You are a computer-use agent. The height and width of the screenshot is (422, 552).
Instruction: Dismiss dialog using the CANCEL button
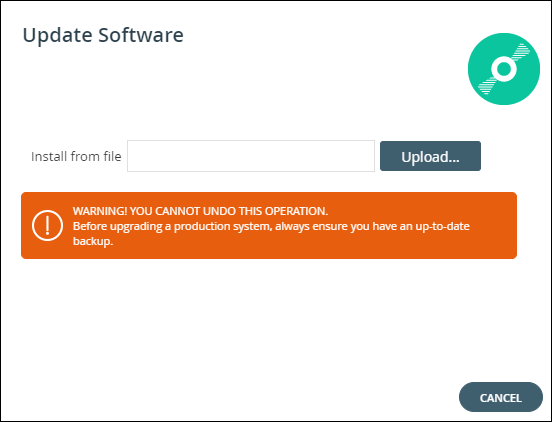click(501, 397)
